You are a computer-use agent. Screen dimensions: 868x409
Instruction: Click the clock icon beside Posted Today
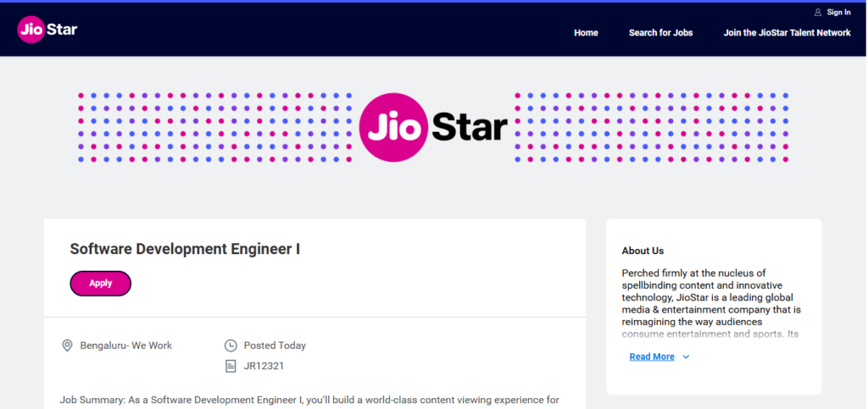231,345
